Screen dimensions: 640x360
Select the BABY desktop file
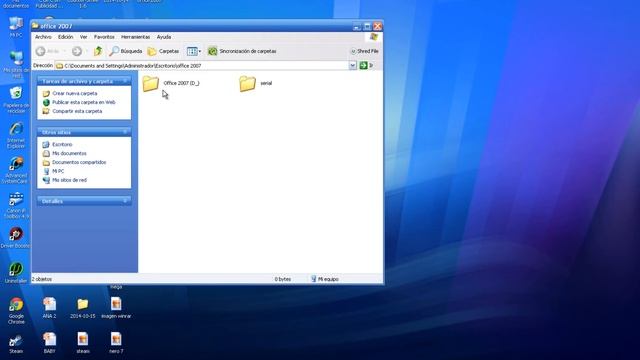click(49, 343)
